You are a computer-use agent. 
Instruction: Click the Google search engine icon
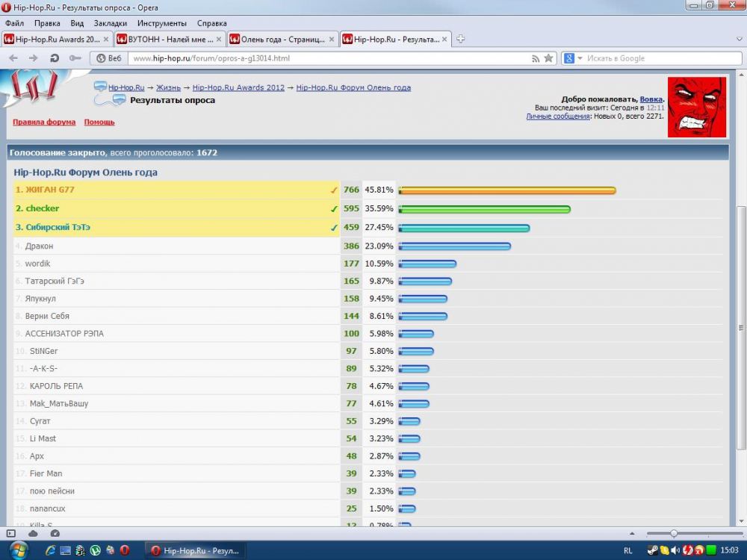tap(568, 58)
